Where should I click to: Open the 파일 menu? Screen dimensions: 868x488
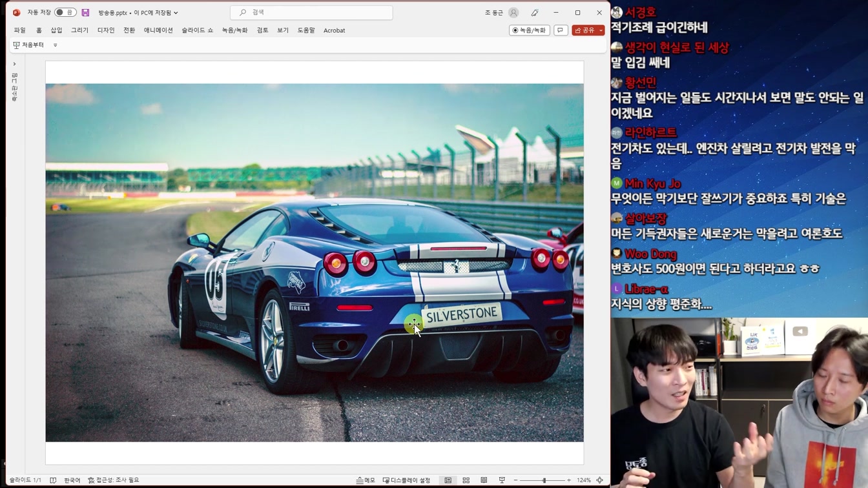click(x=20, y=30)
